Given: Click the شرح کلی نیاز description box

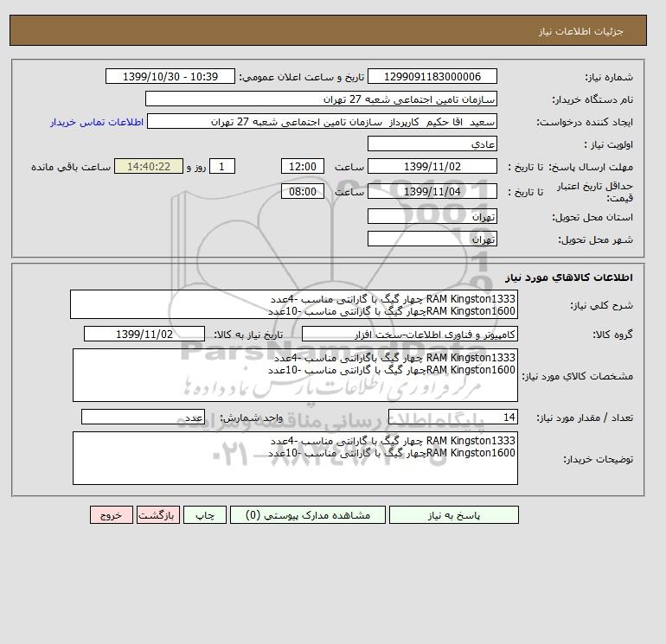Looking at the screenshot, I should (294, 305).
